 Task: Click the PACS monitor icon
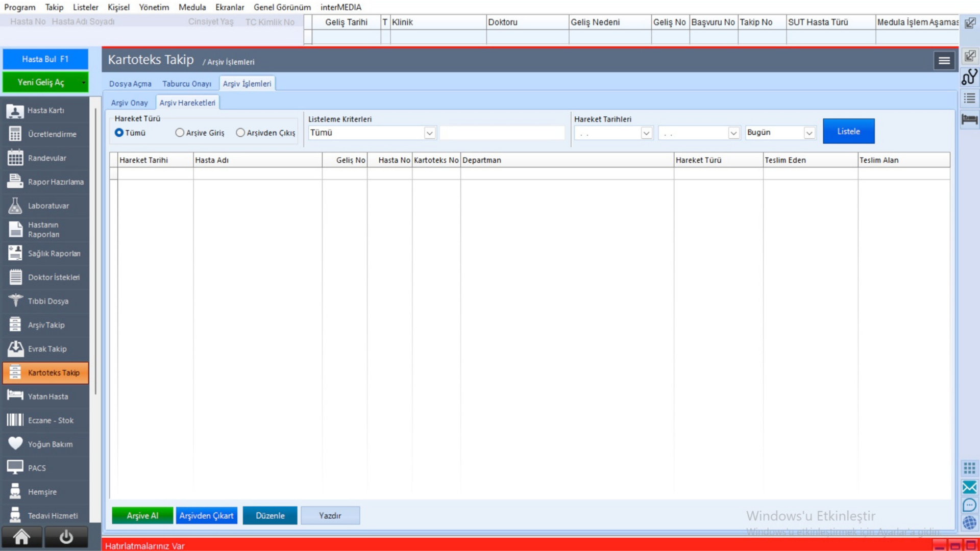[x=15, y=467]
